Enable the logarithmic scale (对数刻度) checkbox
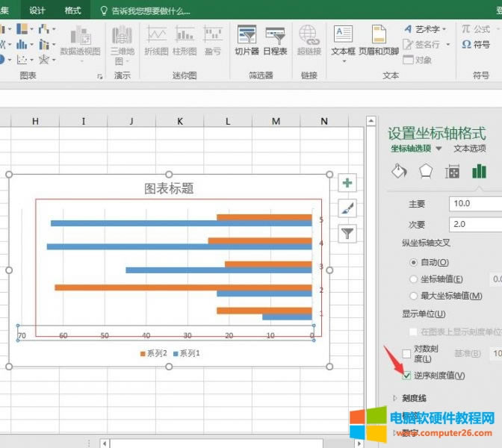This screenshot has width=502, height=448. coord(407,353)
